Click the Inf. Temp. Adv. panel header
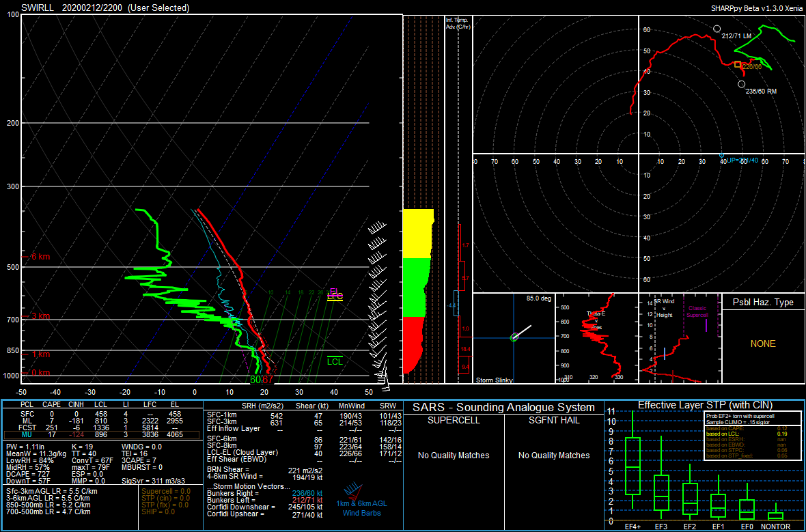The width and height of the screenshot is (806, 532). (x=458, y=23)
